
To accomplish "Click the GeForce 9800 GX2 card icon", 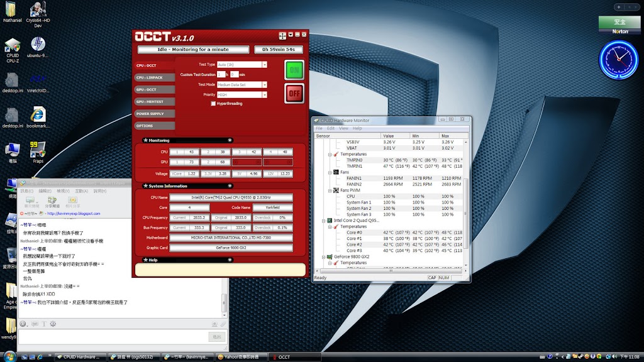I will tap(330, 256).
